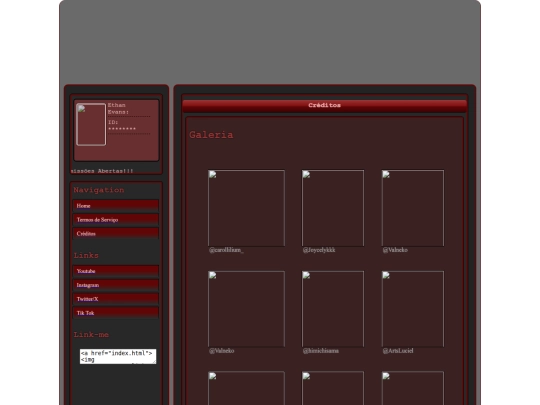The image size is (540, 405).
Task: Click the Navigation sidebar heading
Action: [99, 190]
